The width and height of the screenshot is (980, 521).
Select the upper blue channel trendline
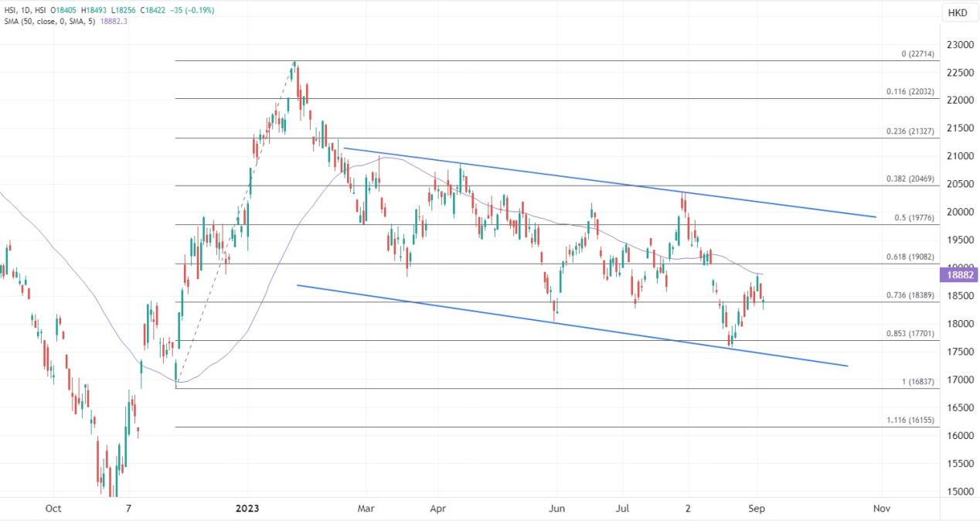(x=611, y=182)
